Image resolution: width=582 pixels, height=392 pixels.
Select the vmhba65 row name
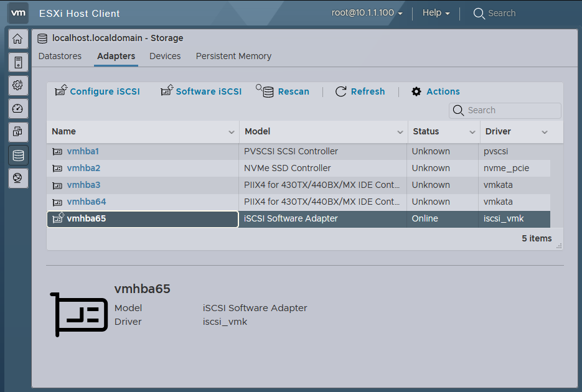tap(87, 218)
